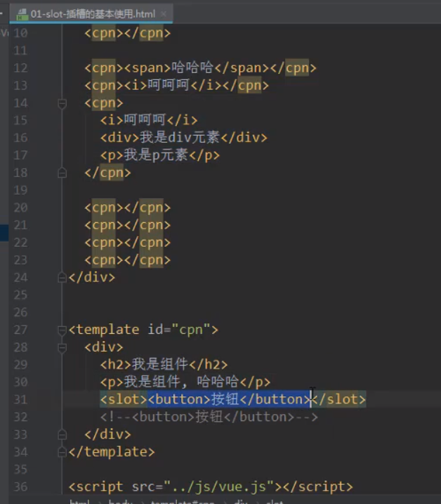Click line number 10 in the gutter
The height and width of the screenshot is (504, 441).
(20, 33)
